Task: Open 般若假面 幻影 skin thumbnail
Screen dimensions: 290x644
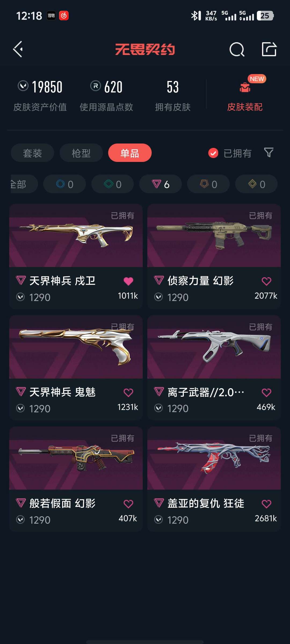Action: (76, 458)
